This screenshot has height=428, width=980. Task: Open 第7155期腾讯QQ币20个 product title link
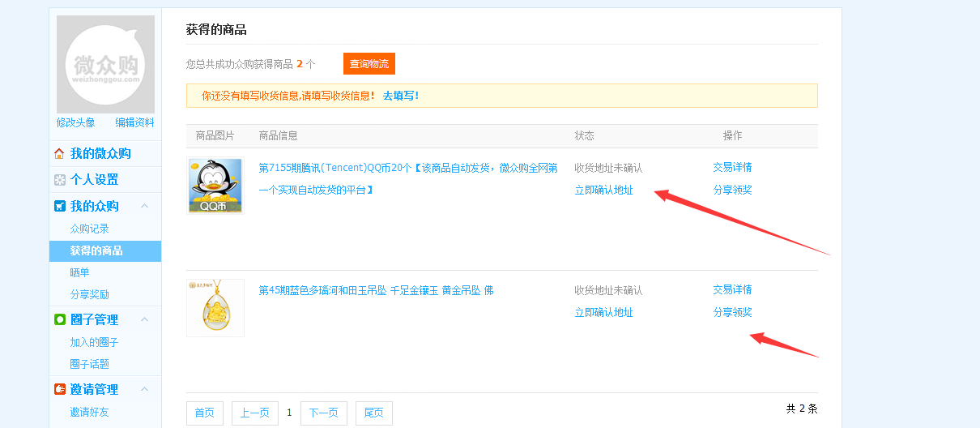[x=407, y=179]
